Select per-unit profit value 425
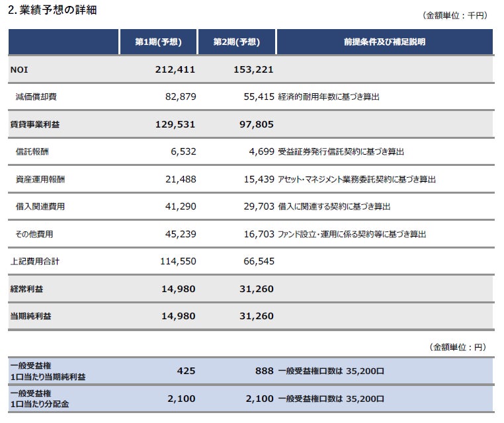 point(186,371)
